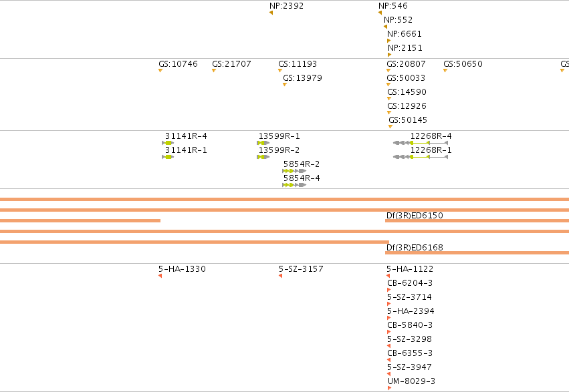The height and width of the screenshot is (392, 569).
Task: Select the 31141R-1 transcript glyph
Action: tap(168, 157)
